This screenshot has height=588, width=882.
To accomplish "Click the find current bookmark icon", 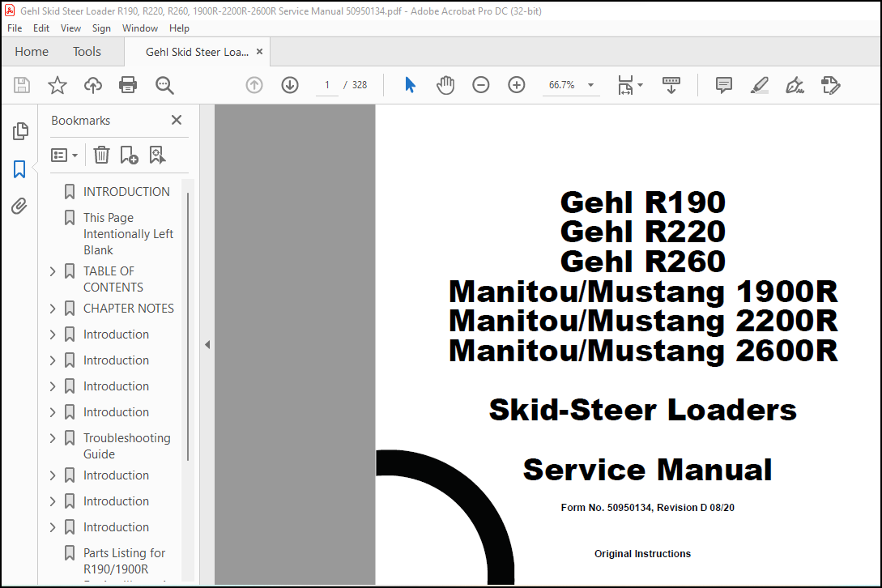I will 157,155.
